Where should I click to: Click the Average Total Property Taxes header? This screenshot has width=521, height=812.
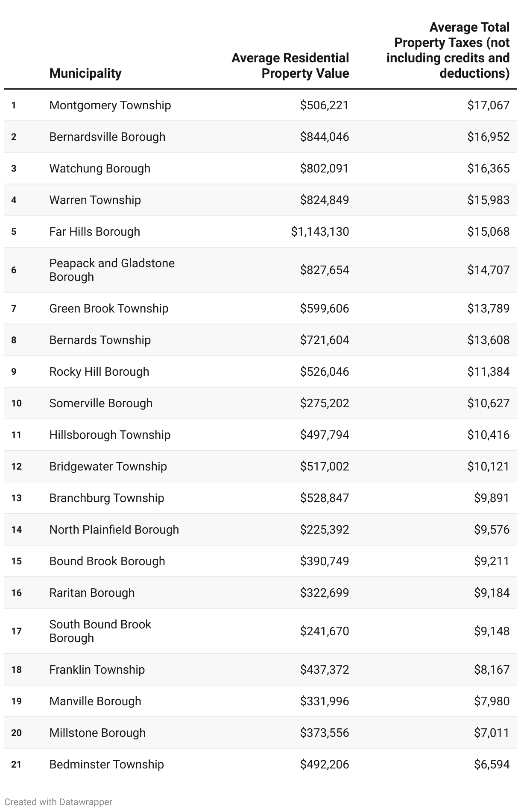click(448, 50)
